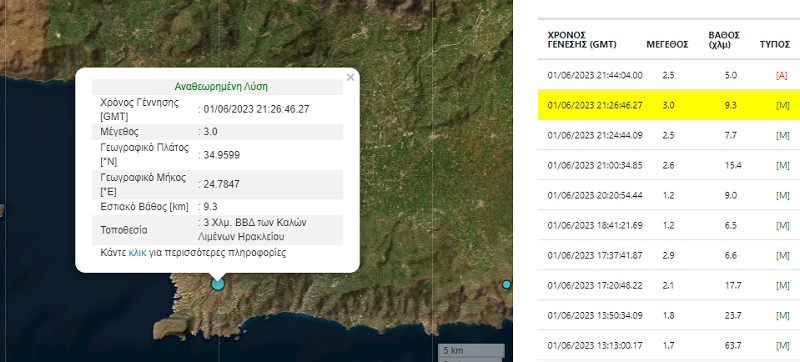The image size is (800, 362).
Task: Select the 21:44:04.00 earthquake row
Action: point(669,75)
